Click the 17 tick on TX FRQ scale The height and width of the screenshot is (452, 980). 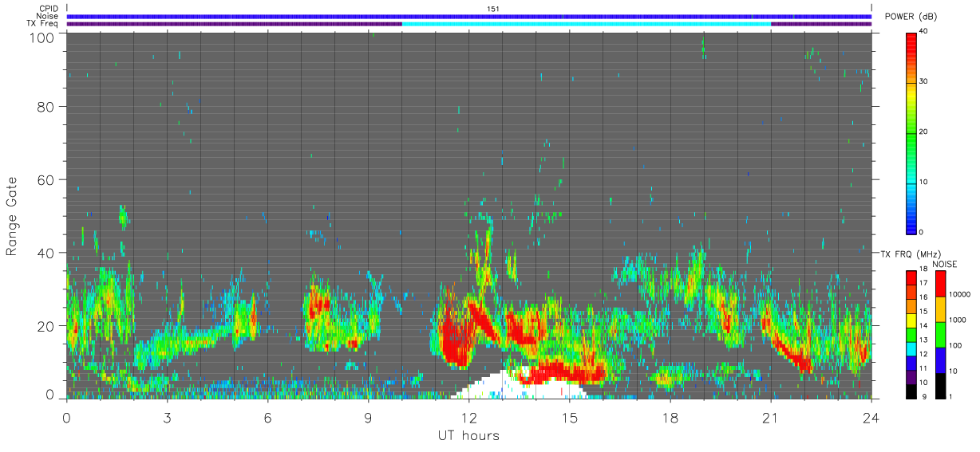tap(923, 283)
